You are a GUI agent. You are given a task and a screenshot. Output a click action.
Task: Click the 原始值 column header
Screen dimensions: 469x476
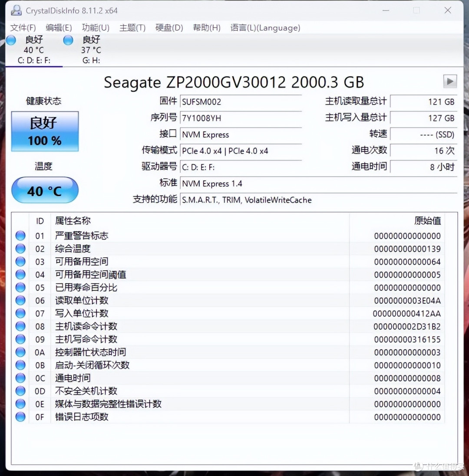click(397, 221)
